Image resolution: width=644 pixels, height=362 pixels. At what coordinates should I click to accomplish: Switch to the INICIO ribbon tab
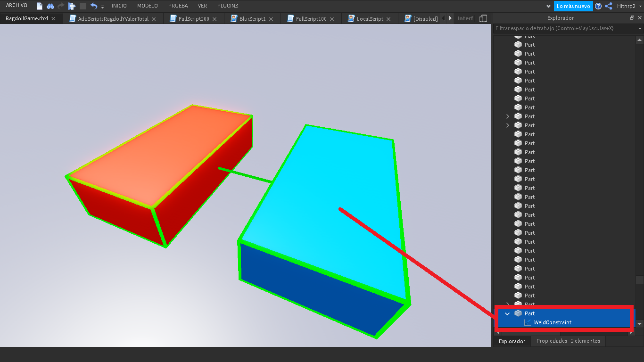119,6
